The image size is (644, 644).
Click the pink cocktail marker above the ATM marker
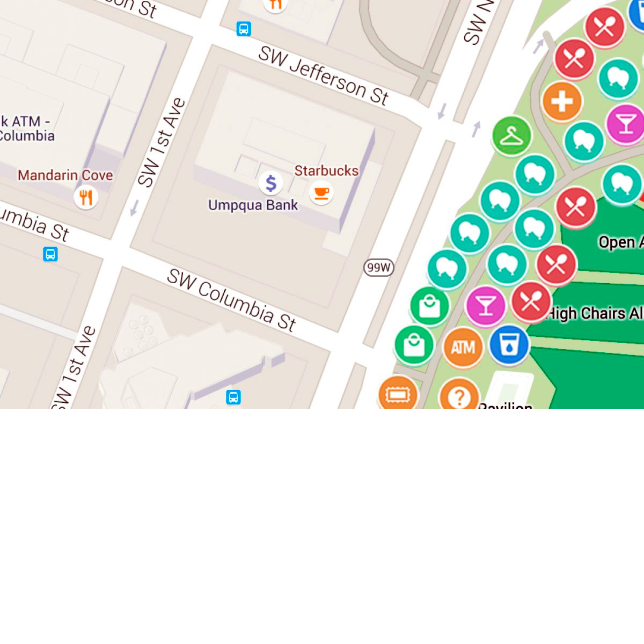coord(485,306)
